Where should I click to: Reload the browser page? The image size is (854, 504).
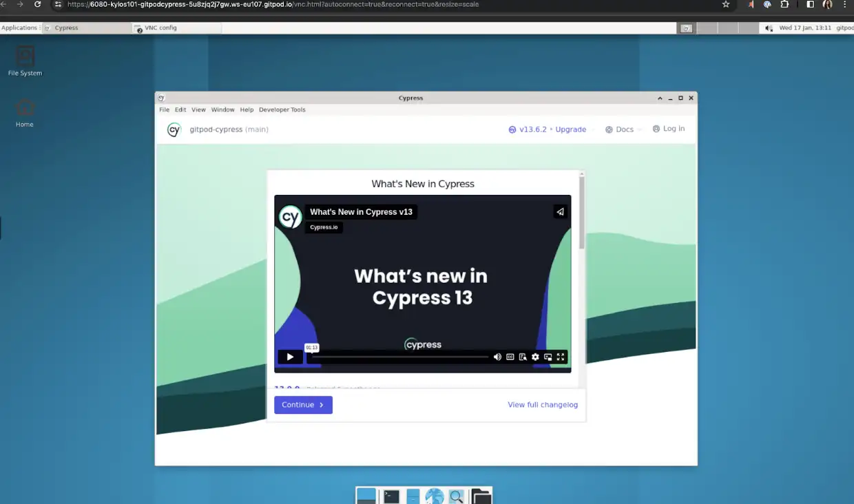(x=38, y=4)
